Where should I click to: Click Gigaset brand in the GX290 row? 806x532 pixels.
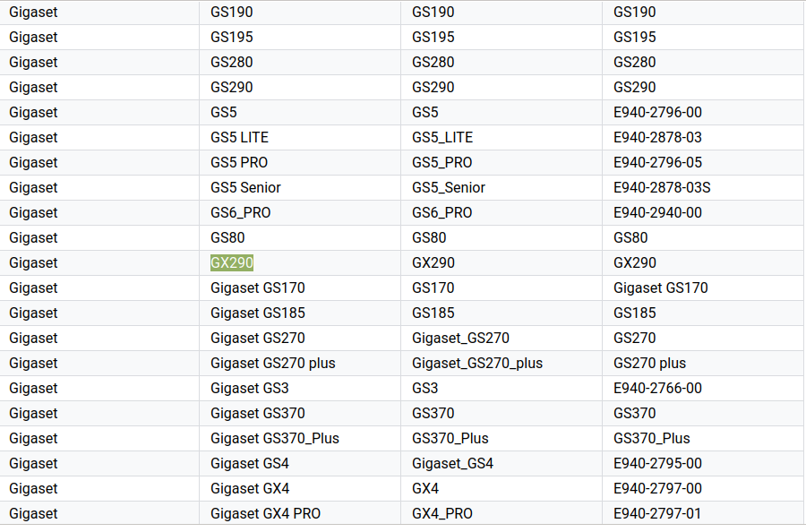(x=33, y=262)
